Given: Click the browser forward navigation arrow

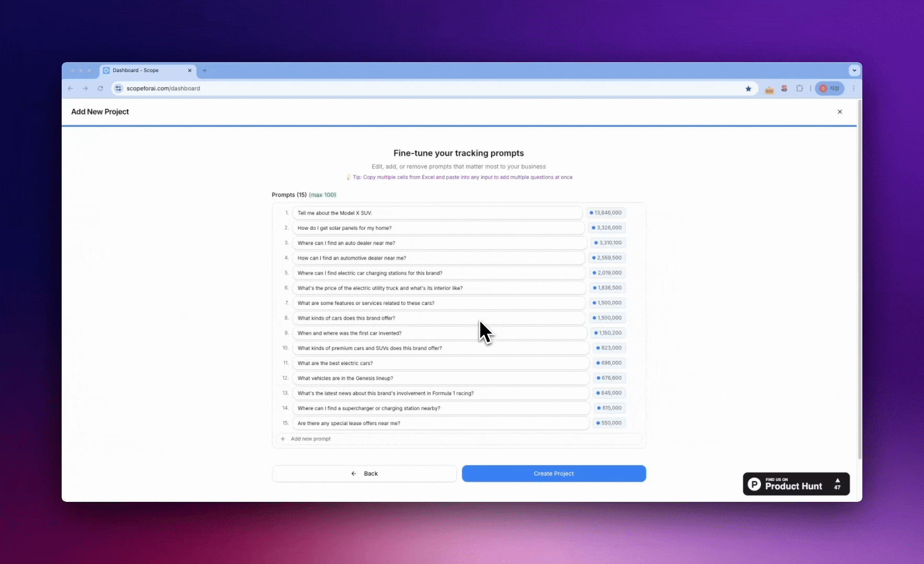Looking at the screenshot, I should (x=85, y=88).
